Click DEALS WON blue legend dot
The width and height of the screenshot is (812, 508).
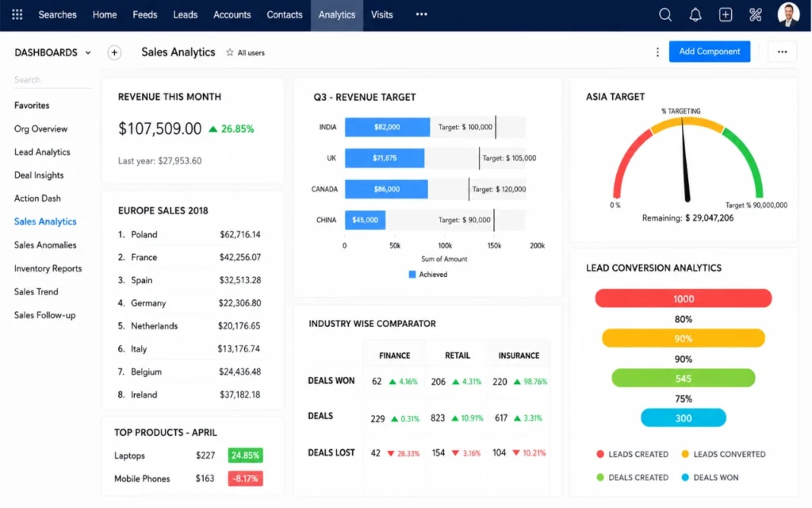tap(685, 477)
